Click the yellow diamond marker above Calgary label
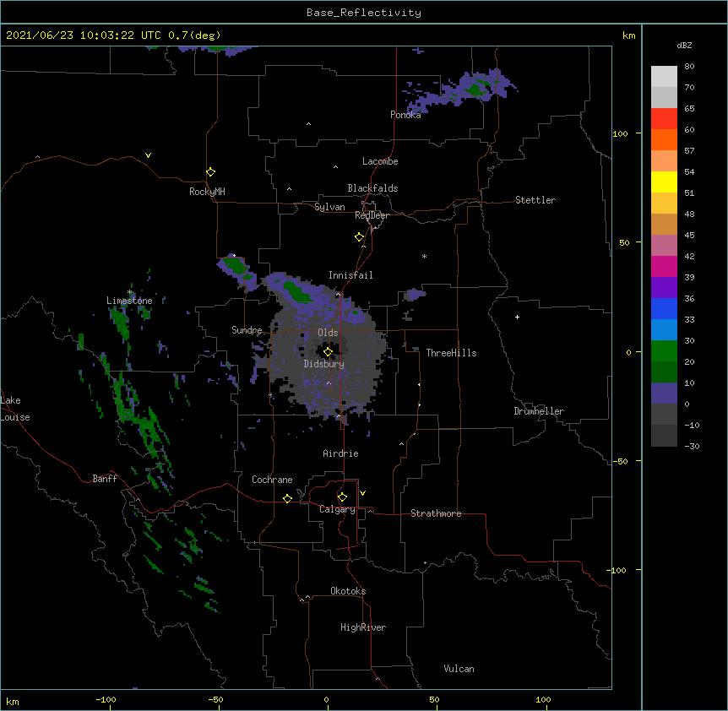The width and height of the screenshot is (728, 711). [x=342, y=497]
